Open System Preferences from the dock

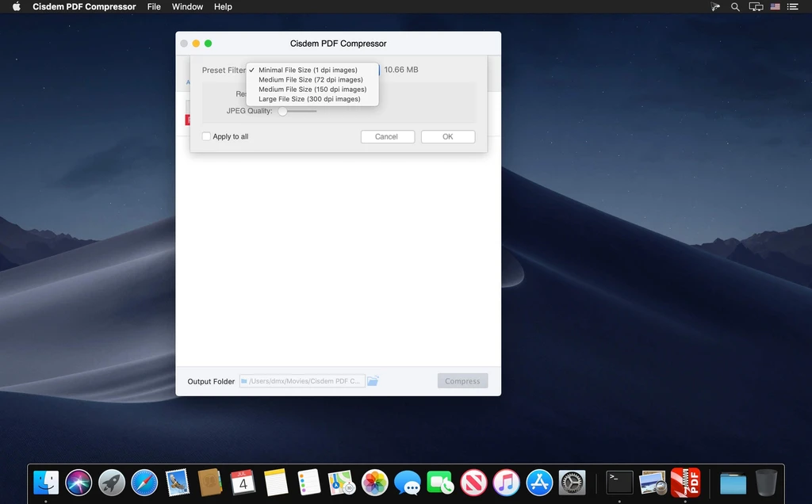572,482
